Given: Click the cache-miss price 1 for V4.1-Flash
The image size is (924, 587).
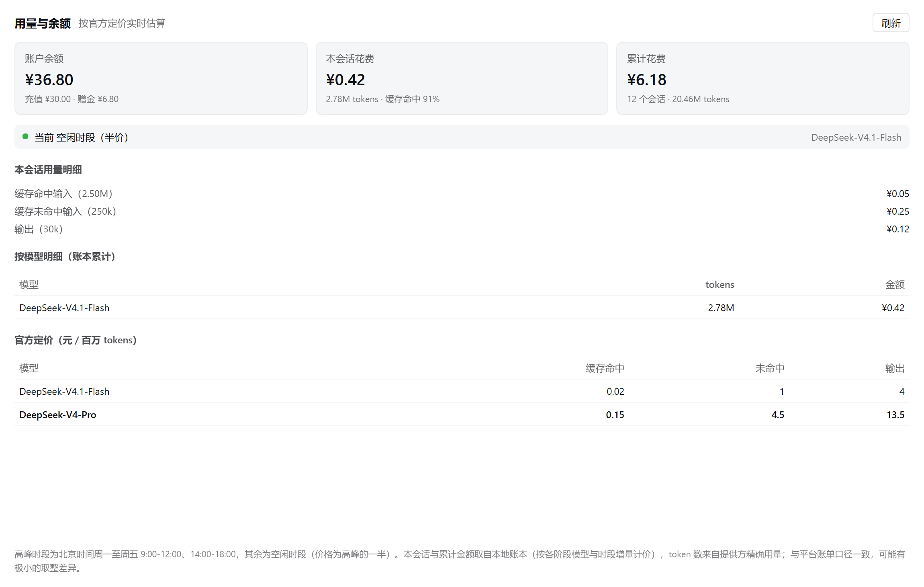Looking at the screenshot, I should [x=781, y=392].
